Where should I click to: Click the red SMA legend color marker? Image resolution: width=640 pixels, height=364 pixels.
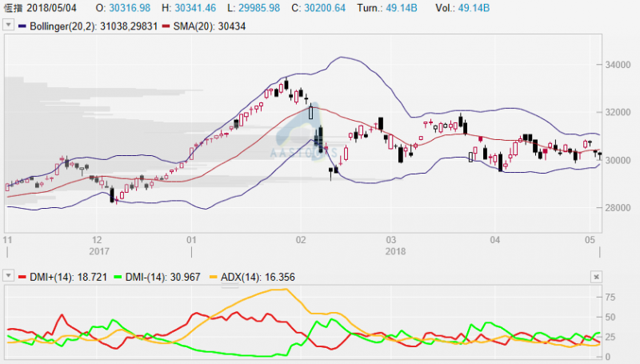coord(166,26)
